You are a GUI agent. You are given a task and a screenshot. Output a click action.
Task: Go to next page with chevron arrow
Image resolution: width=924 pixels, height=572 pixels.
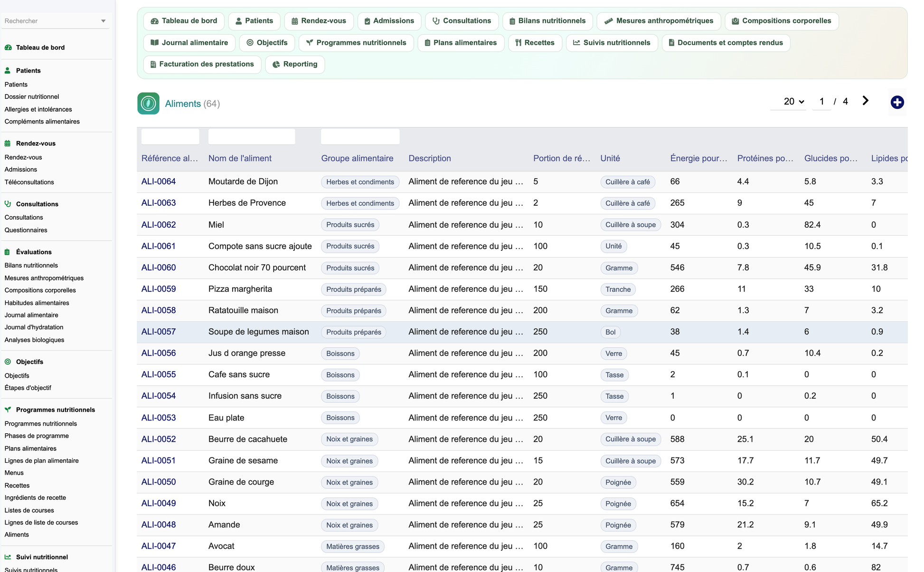(865, 101)
